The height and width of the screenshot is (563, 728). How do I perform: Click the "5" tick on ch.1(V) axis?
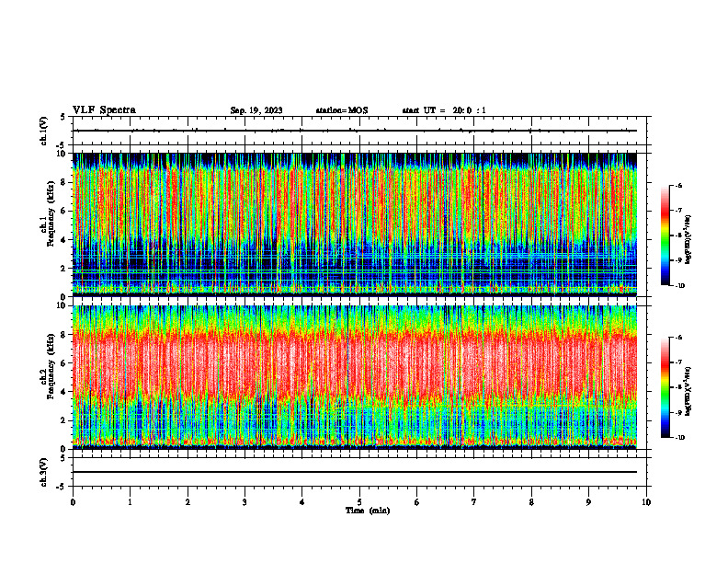[63, 117]
